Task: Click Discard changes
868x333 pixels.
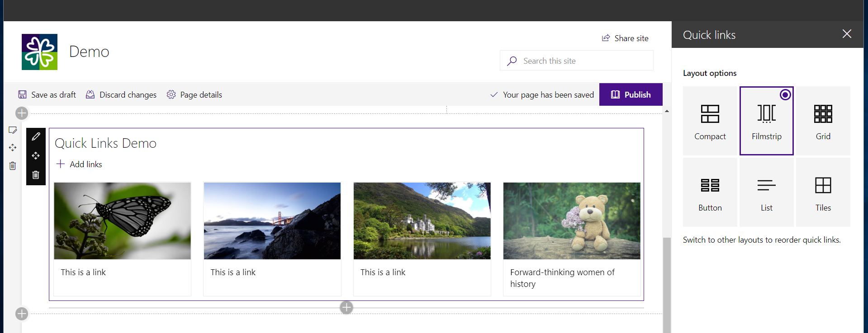Action: 121,94
